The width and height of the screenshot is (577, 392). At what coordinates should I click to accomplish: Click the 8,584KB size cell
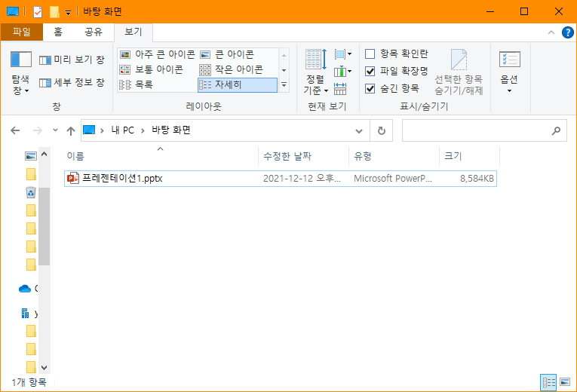tap(477, 179)
